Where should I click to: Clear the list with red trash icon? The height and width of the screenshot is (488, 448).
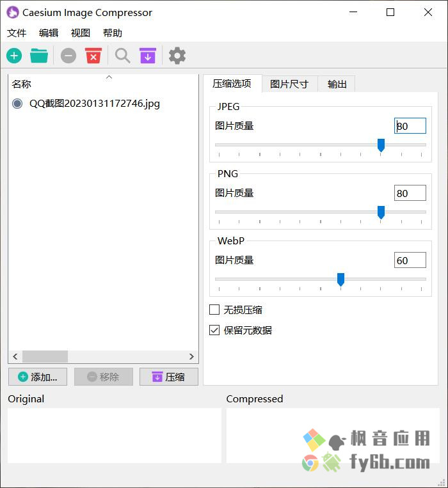pyautogui.click(x=93, y=56)
